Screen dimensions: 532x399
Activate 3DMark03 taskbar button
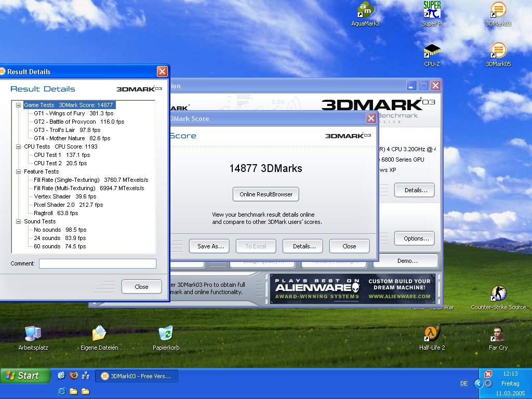click(137, 376)
